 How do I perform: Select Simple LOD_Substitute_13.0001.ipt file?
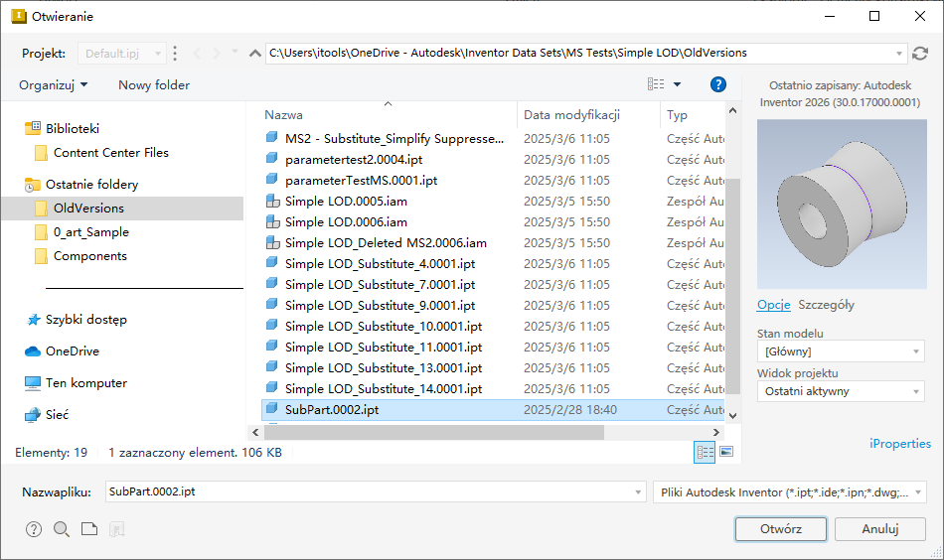click(384, 368)
